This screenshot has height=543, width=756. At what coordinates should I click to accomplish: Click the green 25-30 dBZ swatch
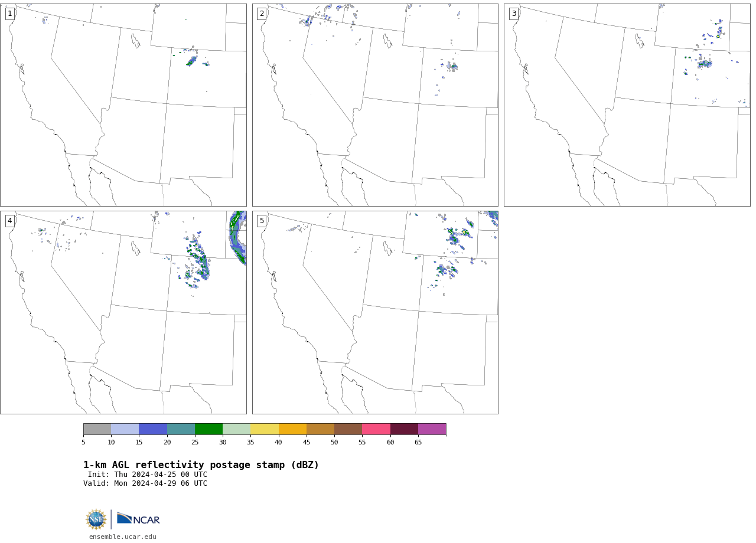208,429
